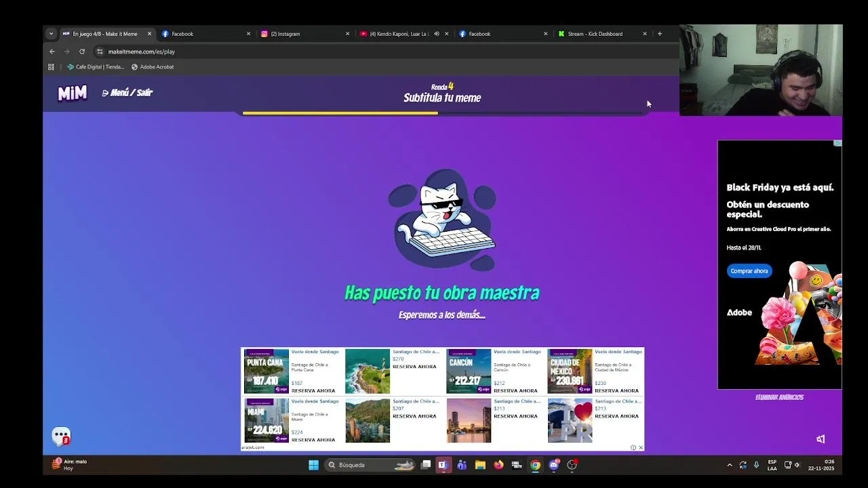Open Ciudad de México flight thumbnail
This screenshot has height=488, width=868.
[x=570, y=371]
